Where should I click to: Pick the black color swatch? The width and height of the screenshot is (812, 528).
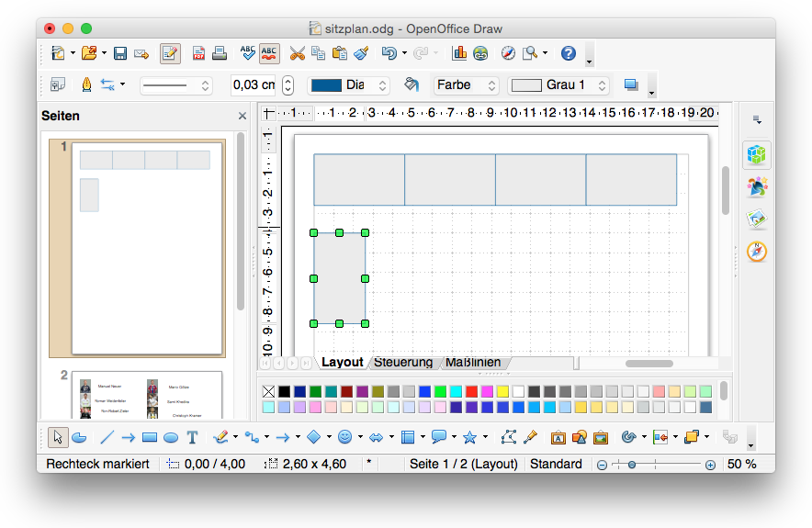[285, 391]
